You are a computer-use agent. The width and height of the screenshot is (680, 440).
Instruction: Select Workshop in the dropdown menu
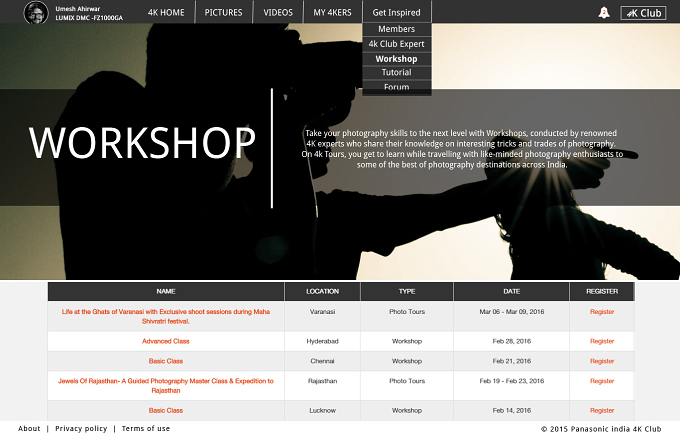[396, 59]
